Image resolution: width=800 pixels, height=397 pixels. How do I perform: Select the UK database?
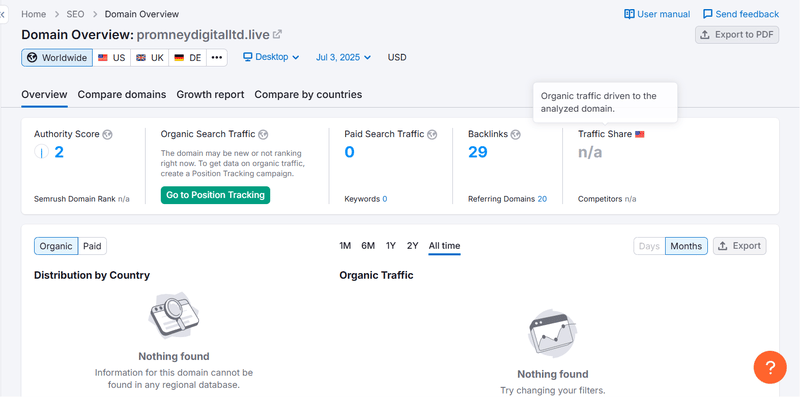pyautogui.click(x=149, y=58)
